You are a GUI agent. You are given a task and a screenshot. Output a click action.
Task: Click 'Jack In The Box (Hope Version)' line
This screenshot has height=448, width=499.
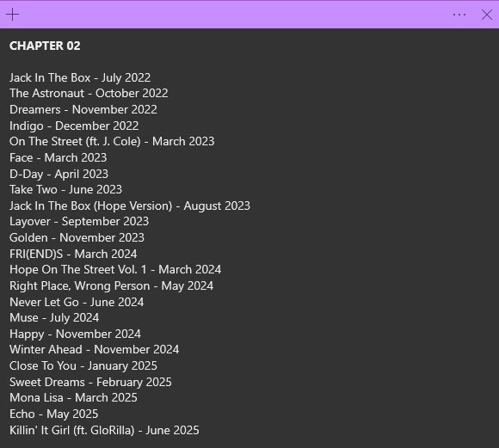tap(130, 206)
